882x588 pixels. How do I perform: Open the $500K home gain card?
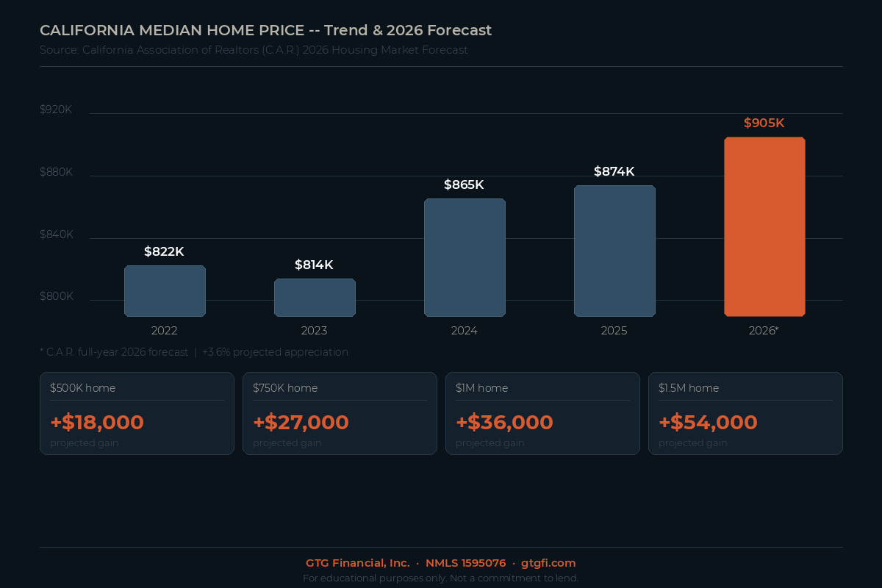click(137, 413)
